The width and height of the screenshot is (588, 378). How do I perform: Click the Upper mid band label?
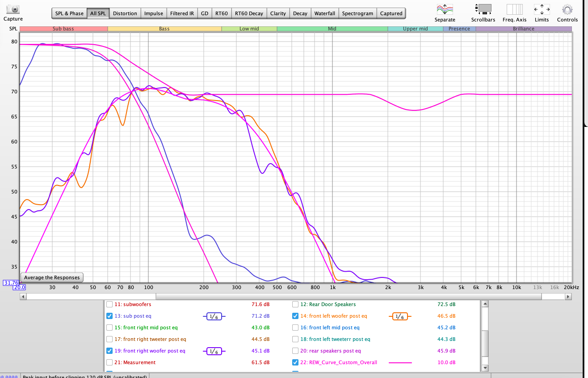point(416,29)
